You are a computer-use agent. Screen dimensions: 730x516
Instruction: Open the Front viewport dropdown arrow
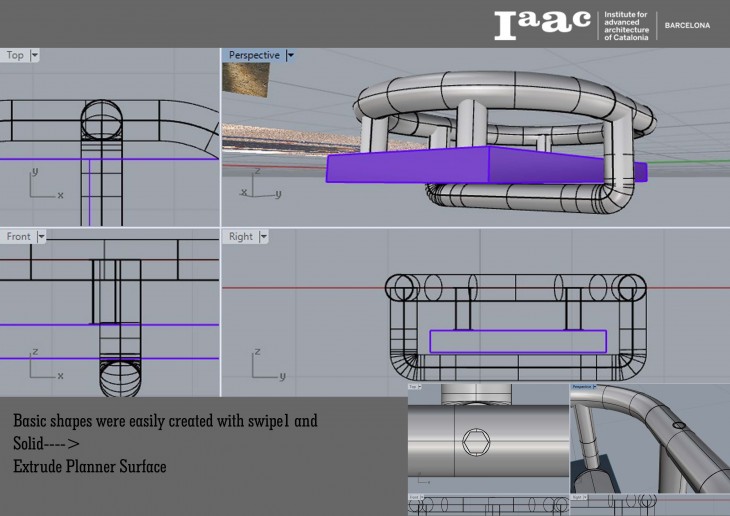[41, 237]
